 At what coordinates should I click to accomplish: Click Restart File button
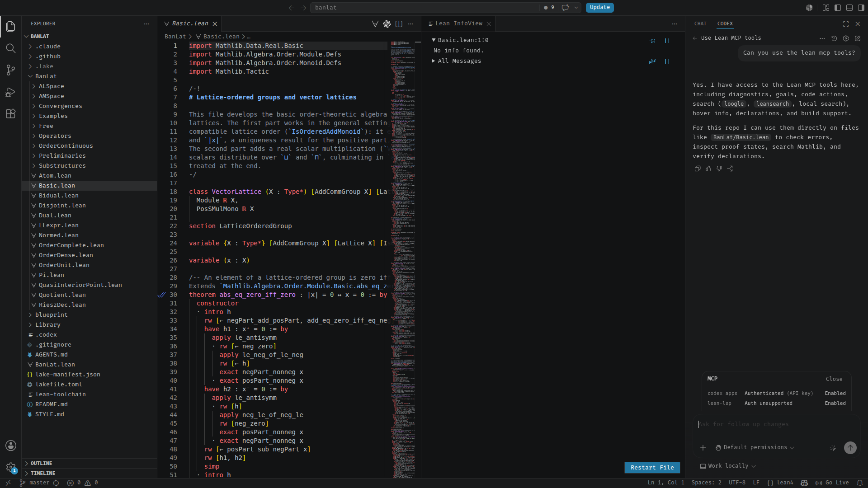[652, 468]
